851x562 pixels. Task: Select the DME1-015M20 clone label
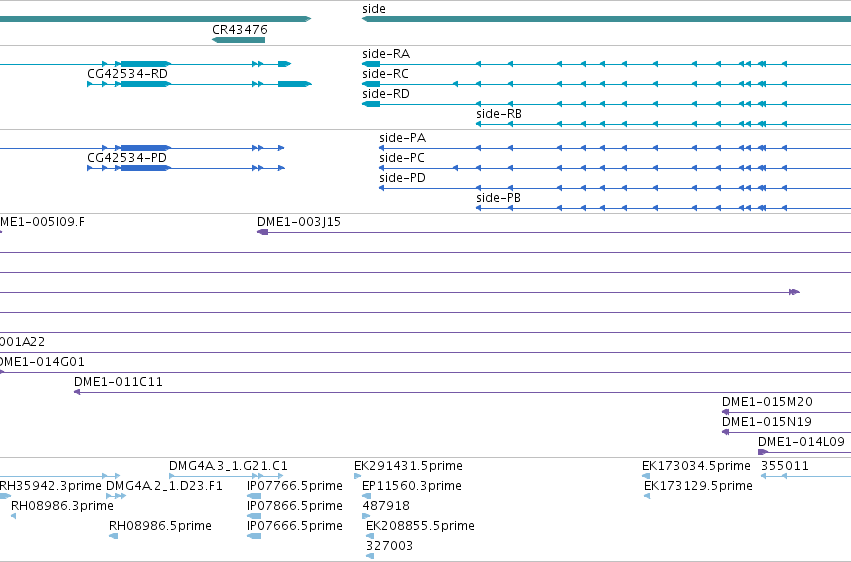pos(767,402)
